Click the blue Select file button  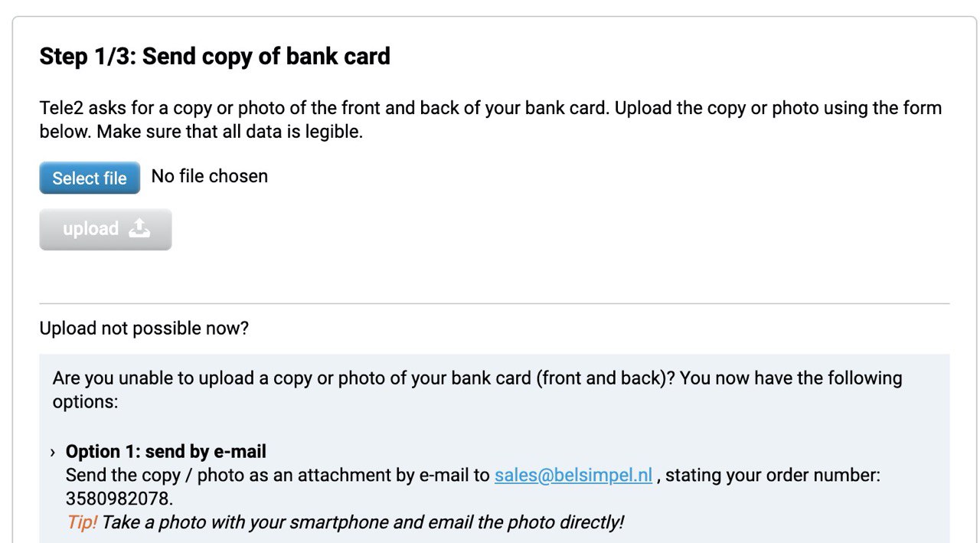tap(90, 178)
